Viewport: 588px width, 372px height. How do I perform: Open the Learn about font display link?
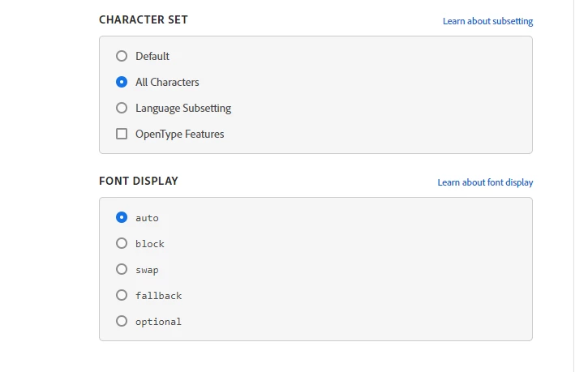485,182
